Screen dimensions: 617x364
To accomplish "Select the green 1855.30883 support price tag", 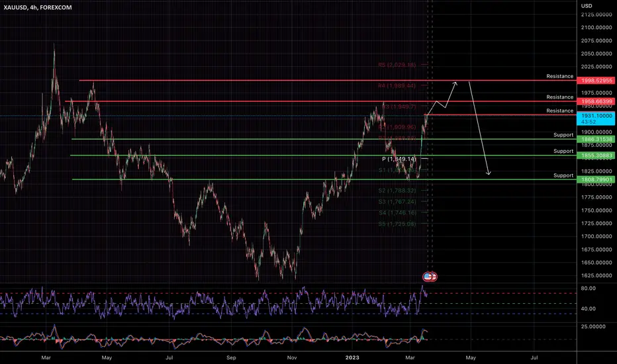I will tap(596, 156).
